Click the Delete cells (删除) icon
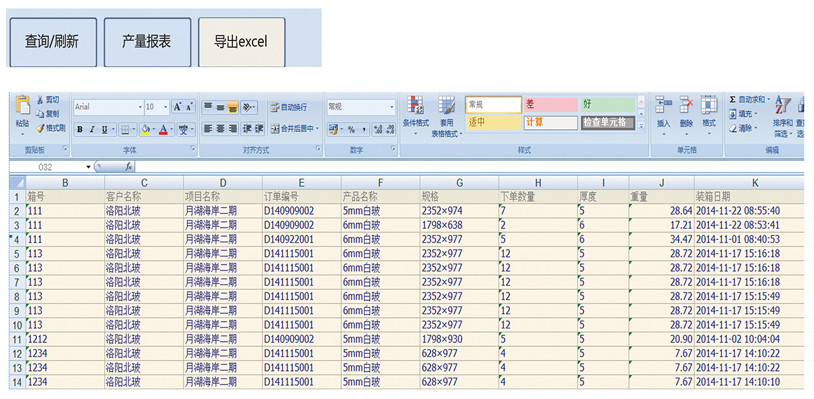Image resolution: width=814 pixels, height=399 pixels. click(686, 105)
